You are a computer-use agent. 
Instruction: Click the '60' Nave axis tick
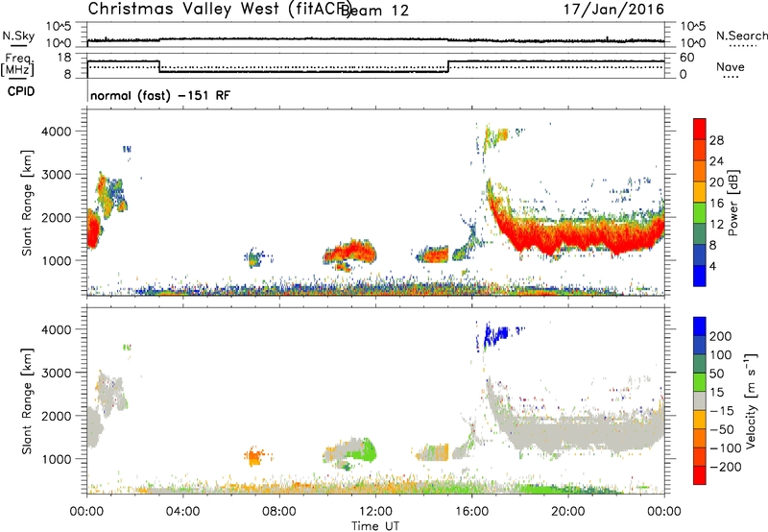coord(687,58)
